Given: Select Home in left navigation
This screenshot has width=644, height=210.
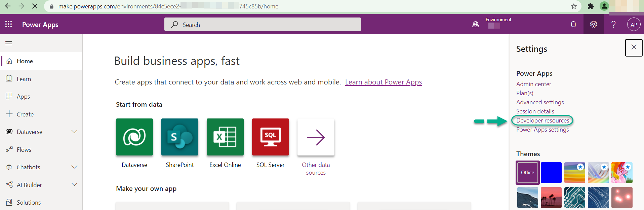Looking at the screenshot, I should [41, 61].
